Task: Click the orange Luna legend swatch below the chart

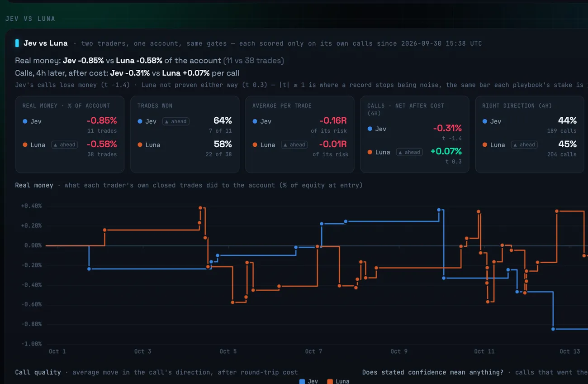Action: pos(330,381)
